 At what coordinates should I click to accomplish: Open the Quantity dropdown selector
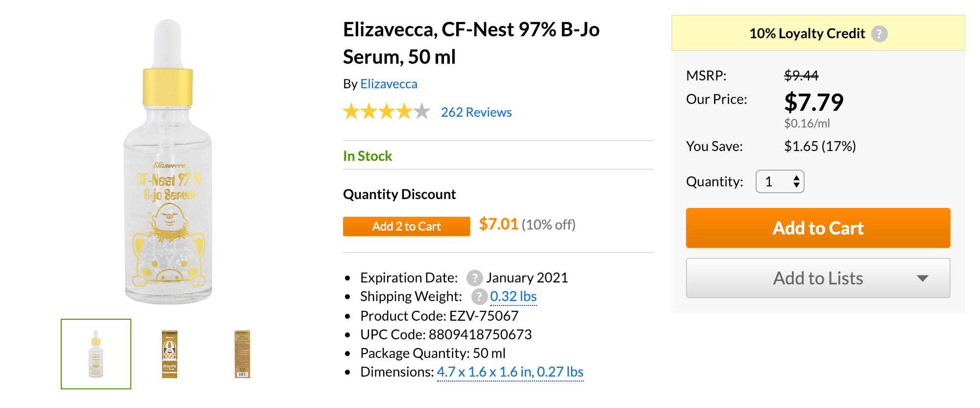(x=780, y=181)
